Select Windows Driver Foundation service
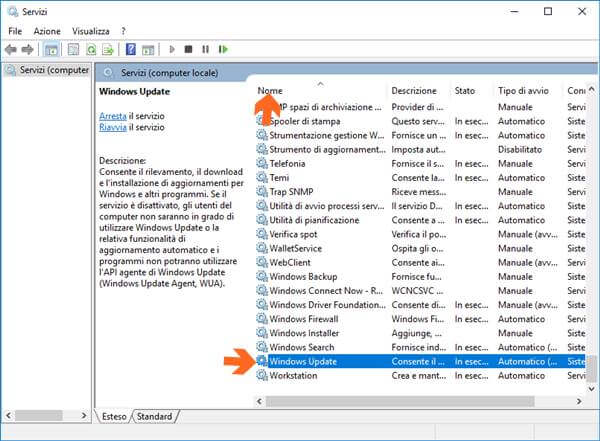This screenshot has width=600, height=441. tap(420, 305)
